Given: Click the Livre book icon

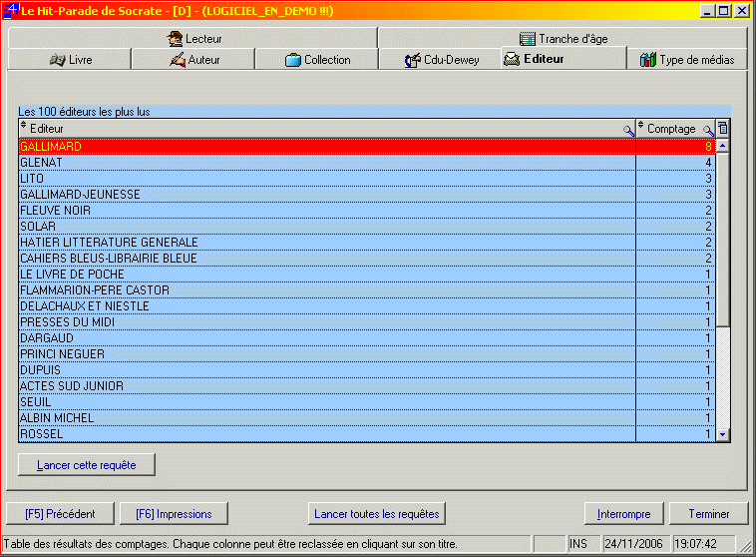Looking at the screenshot, I should (58, 60).
